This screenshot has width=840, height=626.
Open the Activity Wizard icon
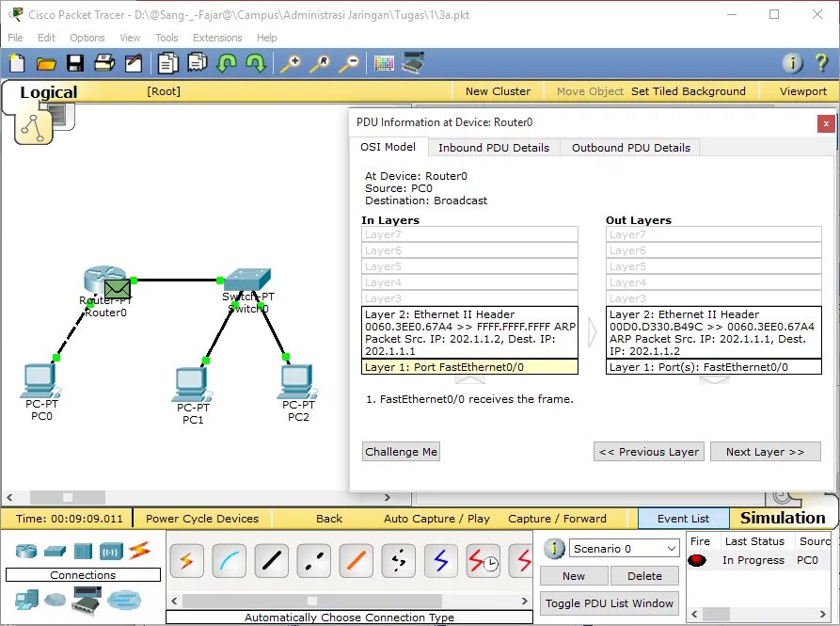(x=134, y=63)
